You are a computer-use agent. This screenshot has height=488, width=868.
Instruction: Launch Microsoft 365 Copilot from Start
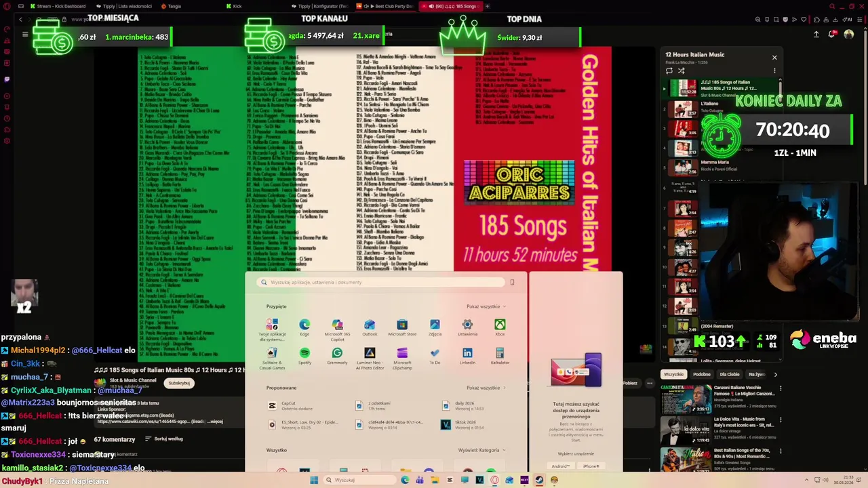(337, 329)
